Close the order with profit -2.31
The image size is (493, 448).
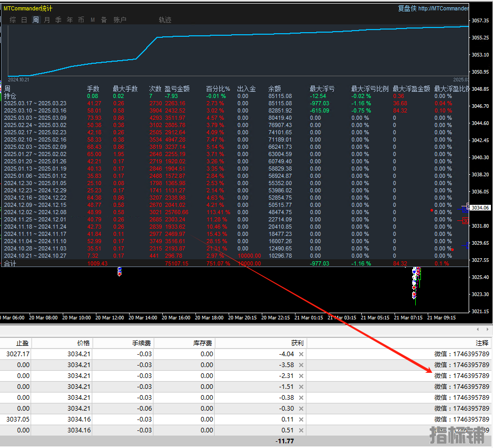point(301,376)
